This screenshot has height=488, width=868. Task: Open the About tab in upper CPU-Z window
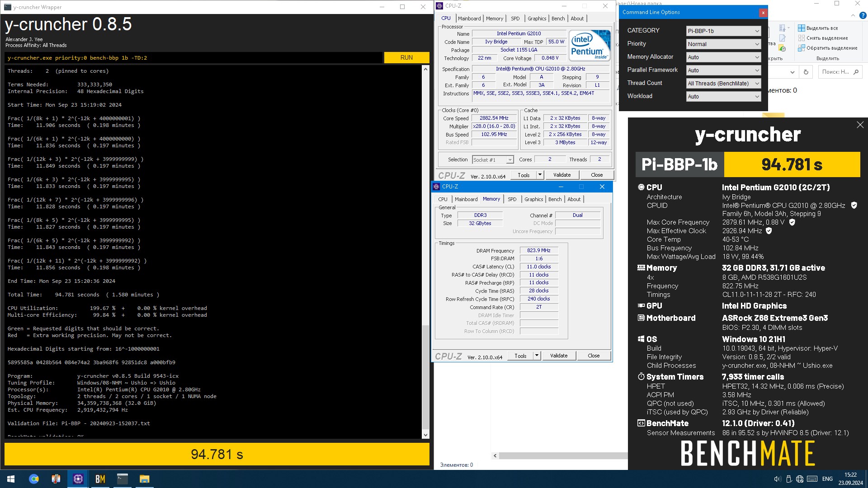click(x=577, y=19)
